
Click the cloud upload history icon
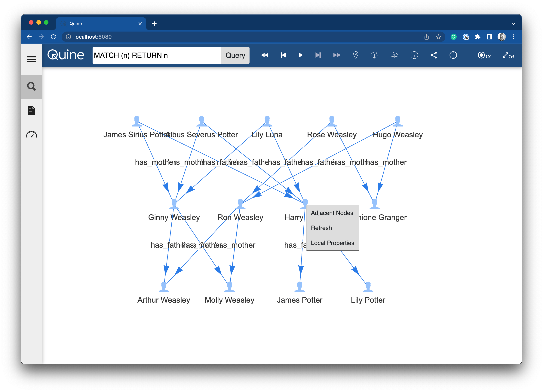coord(394,55)
